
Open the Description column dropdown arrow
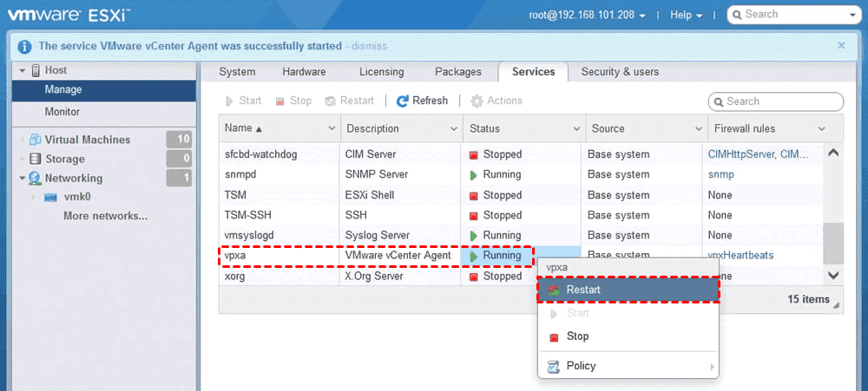click(x=454, y=128)
